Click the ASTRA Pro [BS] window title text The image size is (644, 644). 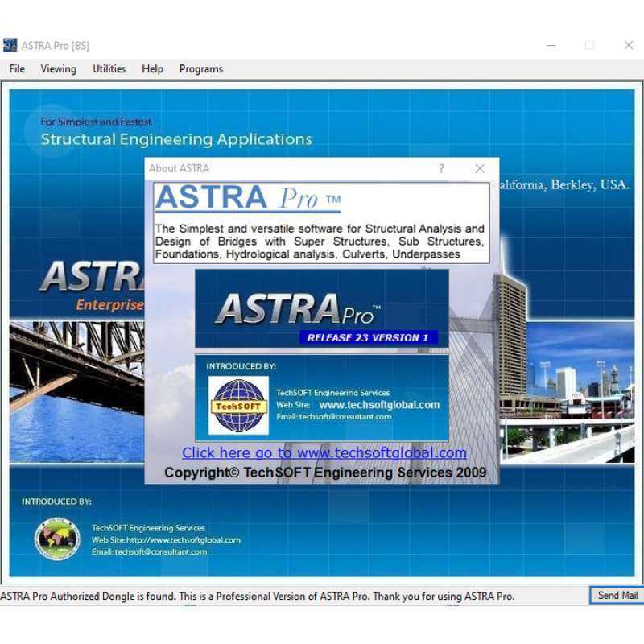coord(55,46)
